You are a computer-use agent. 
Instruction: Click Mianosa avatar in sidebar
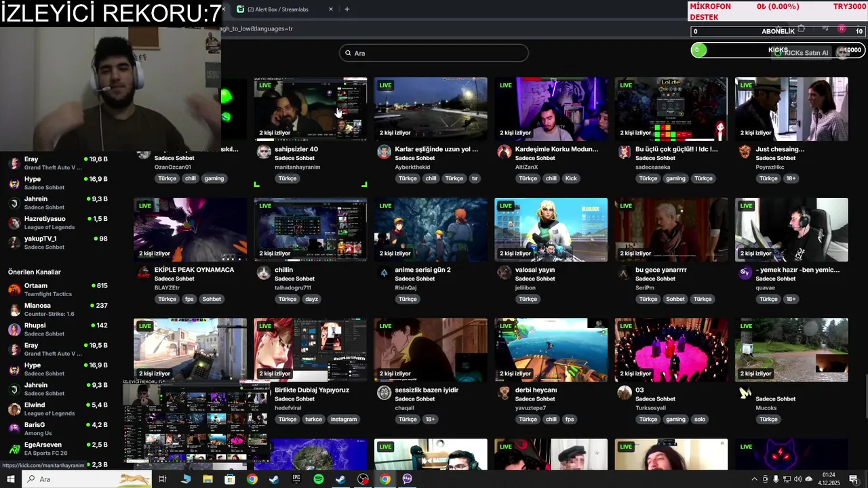(14, 310)
